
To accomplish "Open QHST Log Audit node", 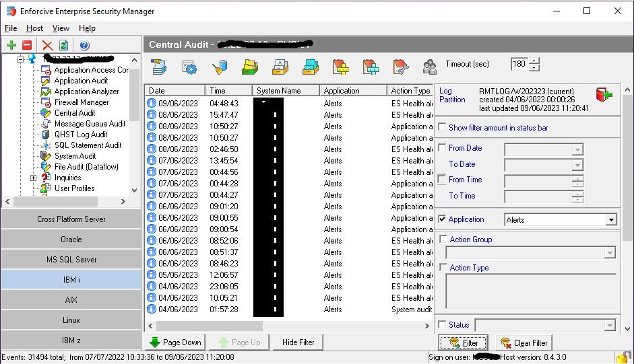I will click(81, 135).
